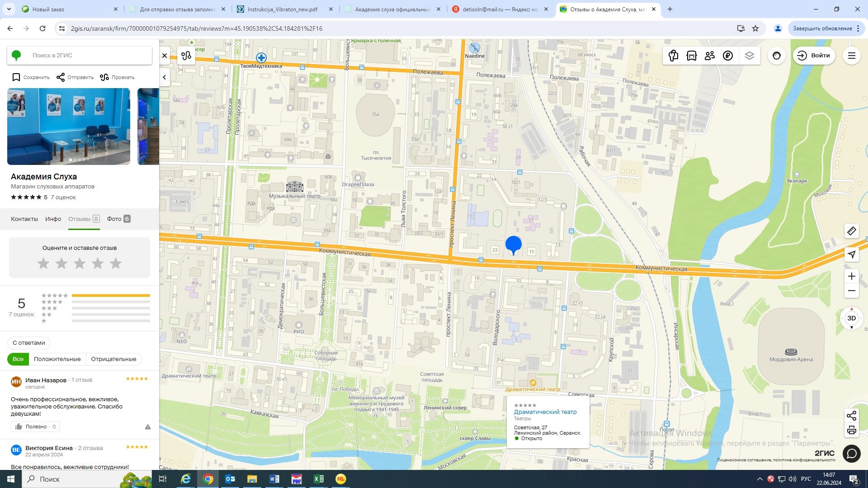Viewport: 868px width, 488px height.
Task: Click the print map icon
Action: tap(851, 430)
